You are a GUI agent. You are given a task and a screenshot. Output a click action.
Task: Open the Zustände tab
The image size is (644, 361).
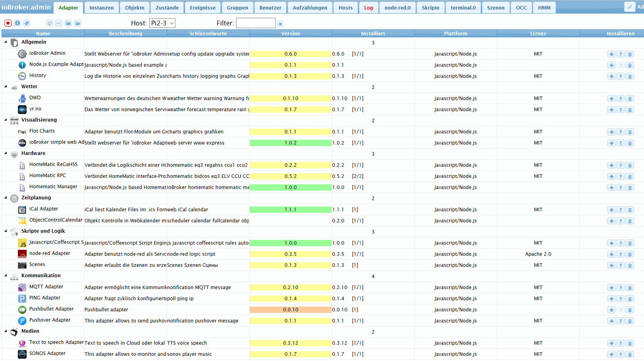tap(167, 8)
